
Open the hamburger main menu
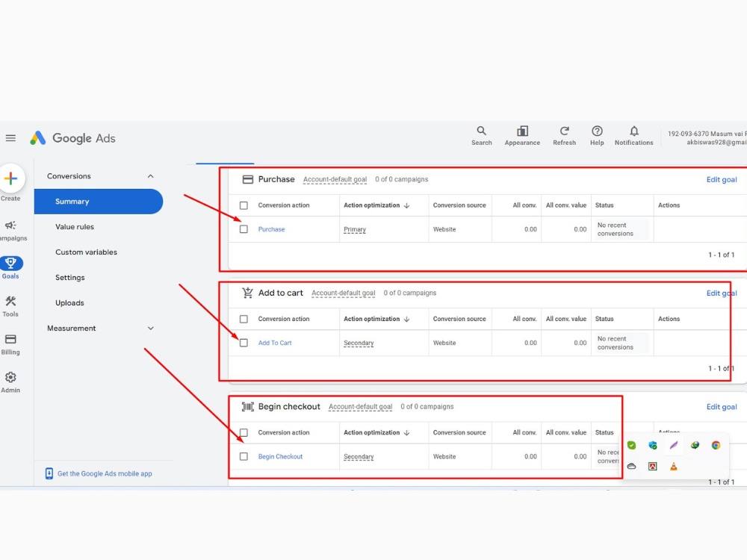[10, 138]
